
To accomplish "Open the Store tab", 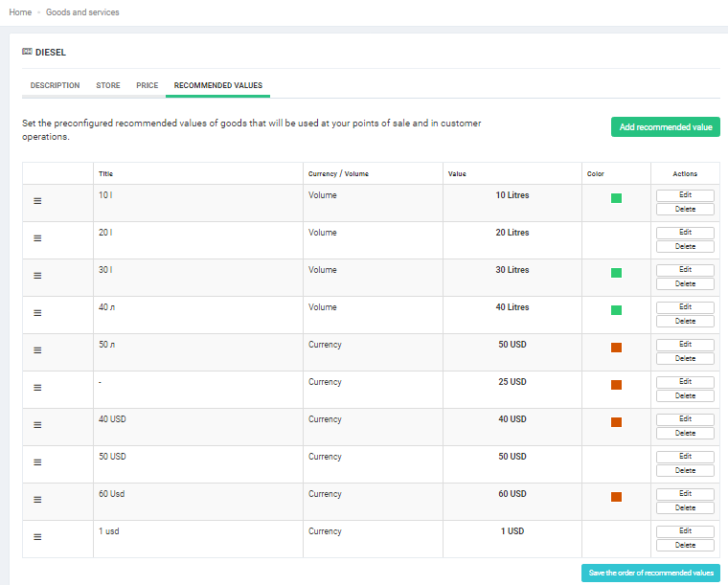I will coord(108,85).
